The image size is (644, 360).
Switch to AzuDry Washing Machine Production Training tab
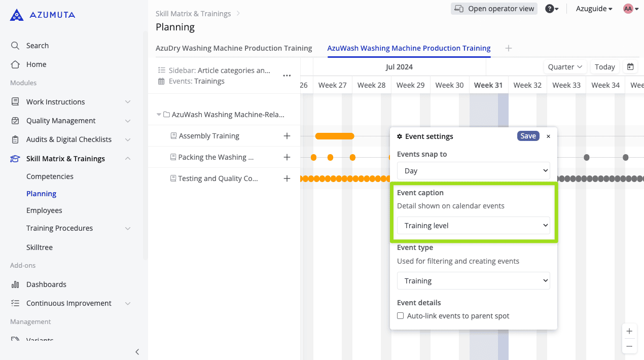tap(234, 48)
